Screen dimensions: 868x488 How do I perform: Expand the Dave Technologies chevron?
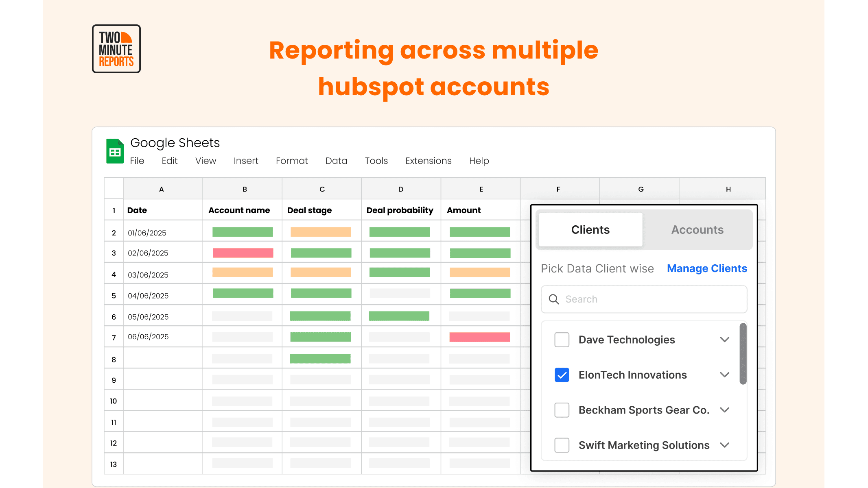pos(724,340)
